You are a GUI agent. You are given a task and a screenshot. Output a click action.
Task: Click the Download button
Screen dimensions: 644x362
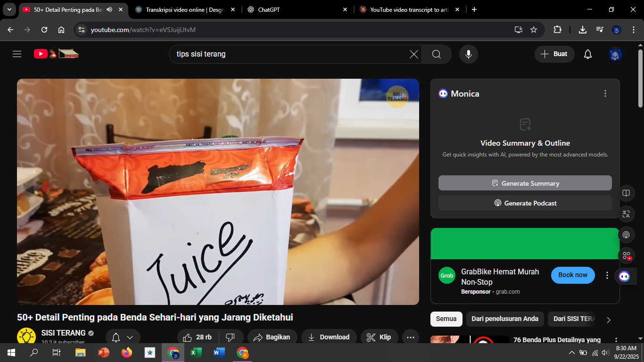(329, 337)
